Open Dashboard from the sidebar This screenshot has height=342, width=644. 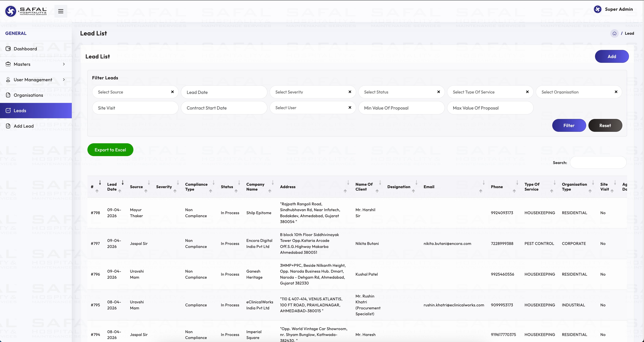point(25,49)
